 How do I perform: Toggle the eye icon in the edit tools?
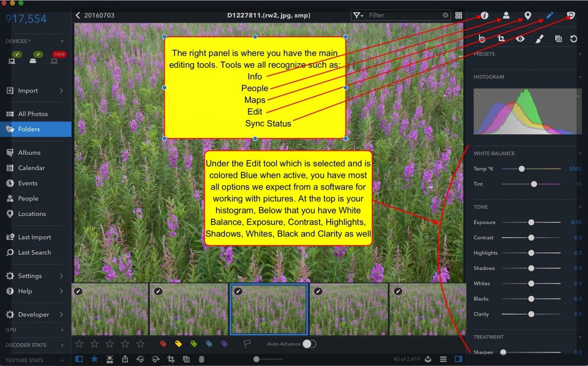click(520, 38)
